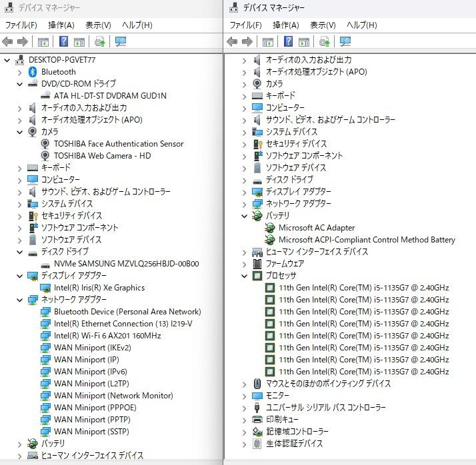Click マウスとそのほかのポインティング デバイス mouse icon
The height and width of the screenshot is (465, 476).
click(x=257, y=384)
